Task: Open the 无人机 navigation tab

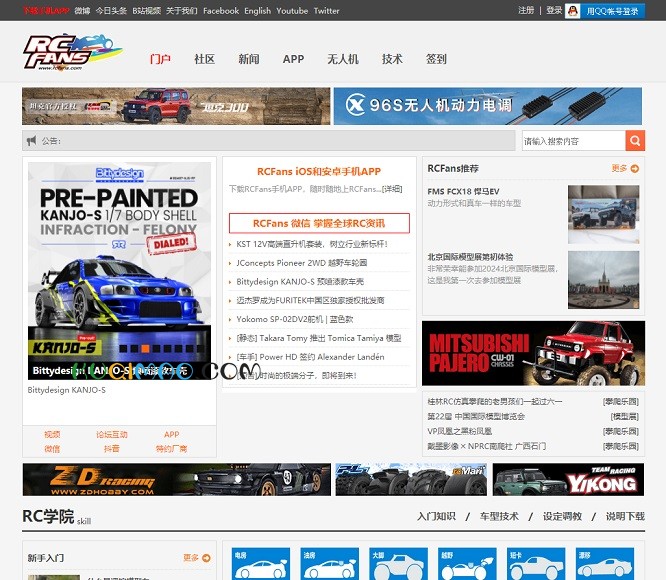Action: tap(343, 59)
